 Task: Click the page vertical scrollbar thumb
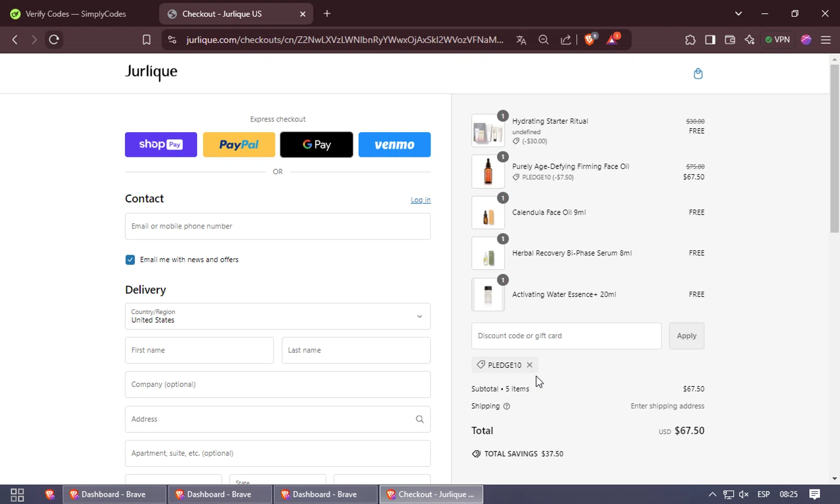pos(834,148)
